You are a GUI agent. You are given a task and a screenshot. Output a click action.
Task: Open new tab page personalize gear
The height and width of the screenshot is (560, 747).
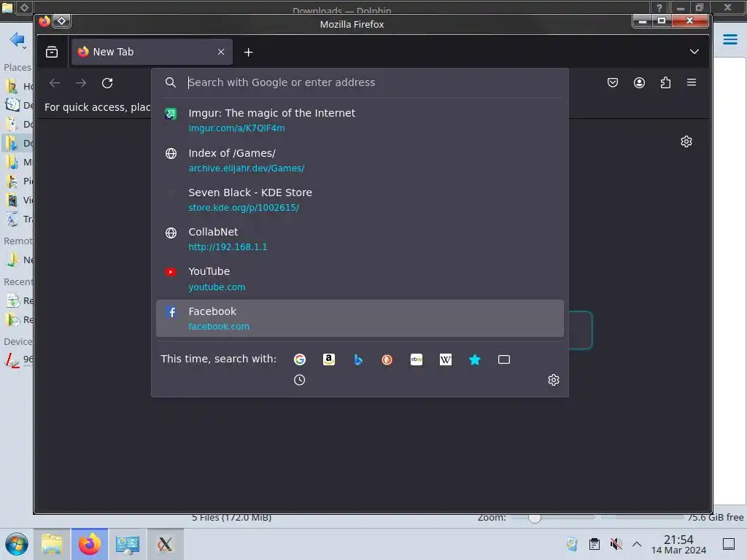(686, 141)
